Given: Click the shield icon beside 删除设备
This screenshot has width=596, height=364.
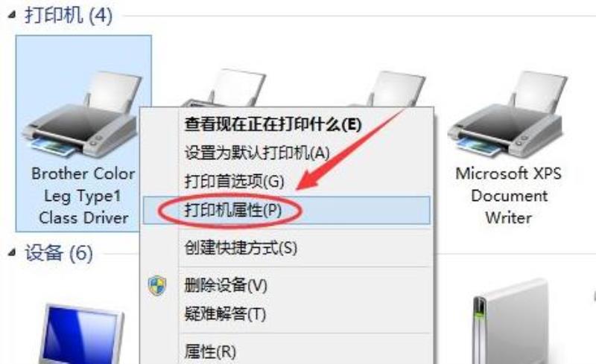Looking at the screenshot, I should click(x=157, y=285).
